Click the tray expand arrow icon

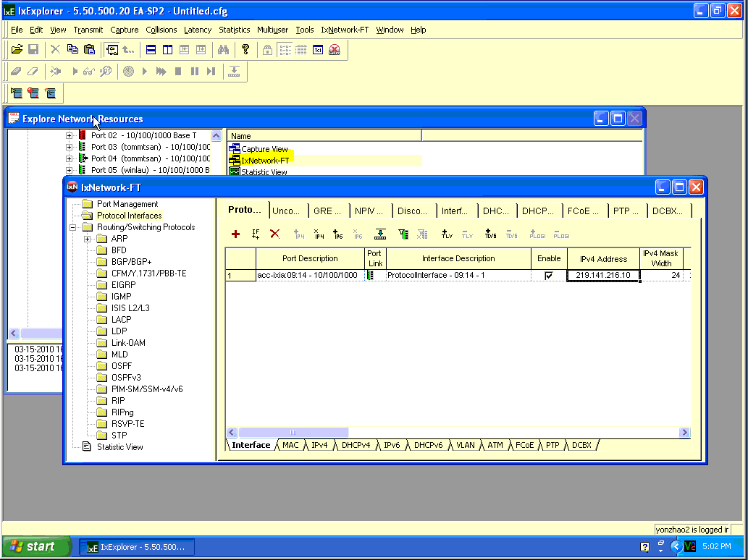point(676,546)
